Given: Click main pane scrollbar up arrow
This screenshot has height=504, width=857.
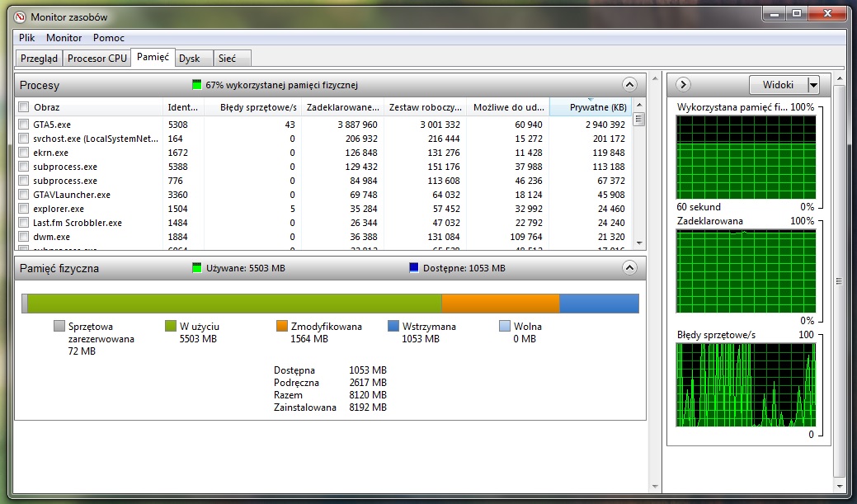Looking at the screenshot, I should (x=655, y=78).
